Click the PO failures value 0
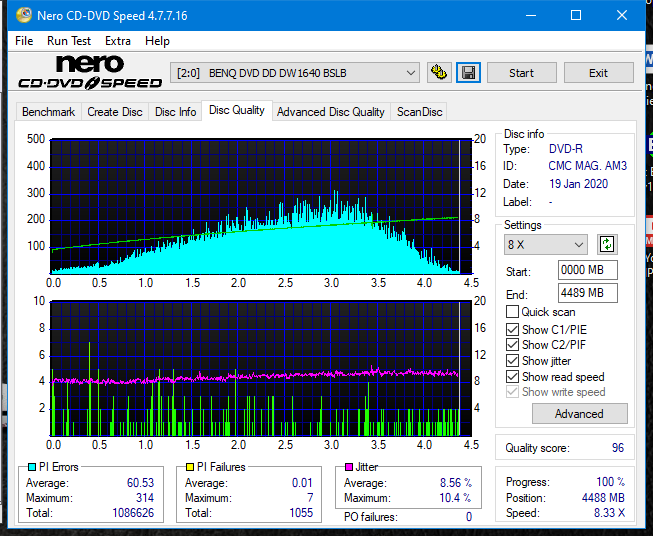 pos(469,517)
